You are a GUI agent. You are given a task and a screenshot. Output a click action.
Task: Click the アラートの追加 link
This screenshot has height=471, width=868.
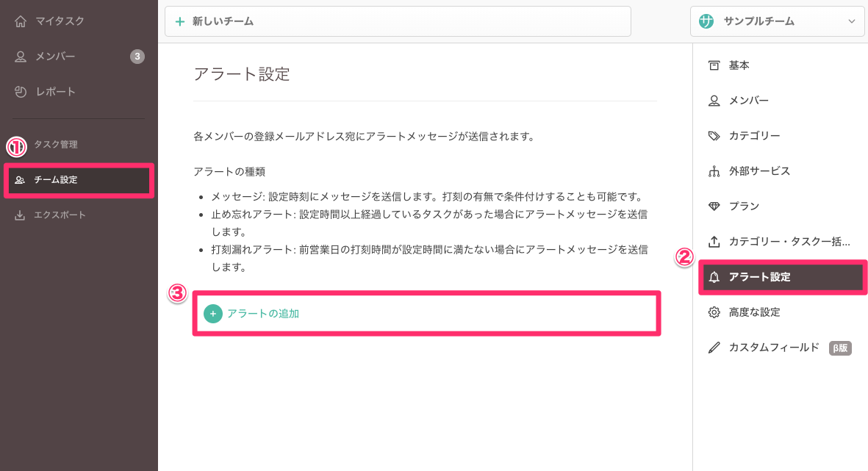tap(263, 314)
